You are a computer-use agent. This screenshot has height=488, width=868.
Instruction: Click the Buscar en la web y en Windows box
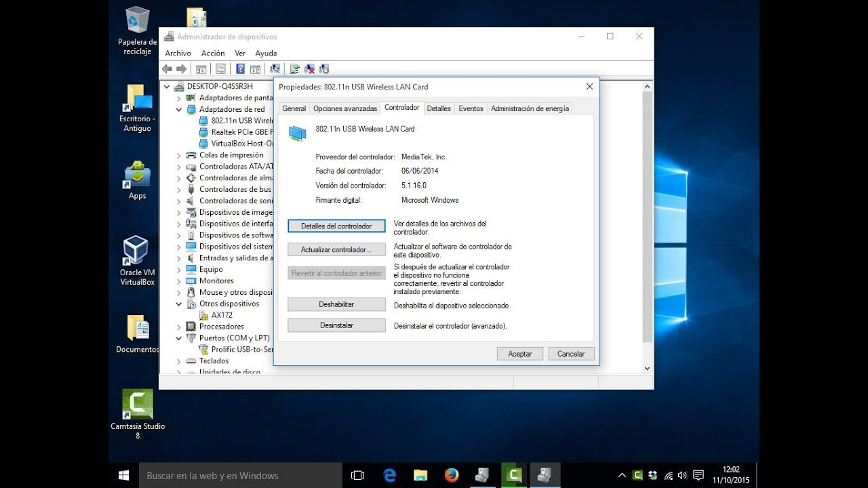coord(241,476)
